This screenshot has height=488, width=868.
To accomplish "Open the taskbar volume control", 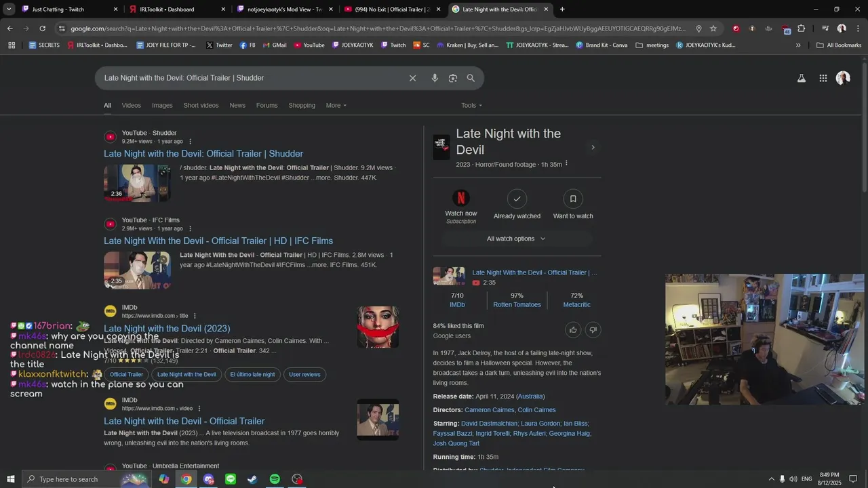I will (x=793, y=479).
